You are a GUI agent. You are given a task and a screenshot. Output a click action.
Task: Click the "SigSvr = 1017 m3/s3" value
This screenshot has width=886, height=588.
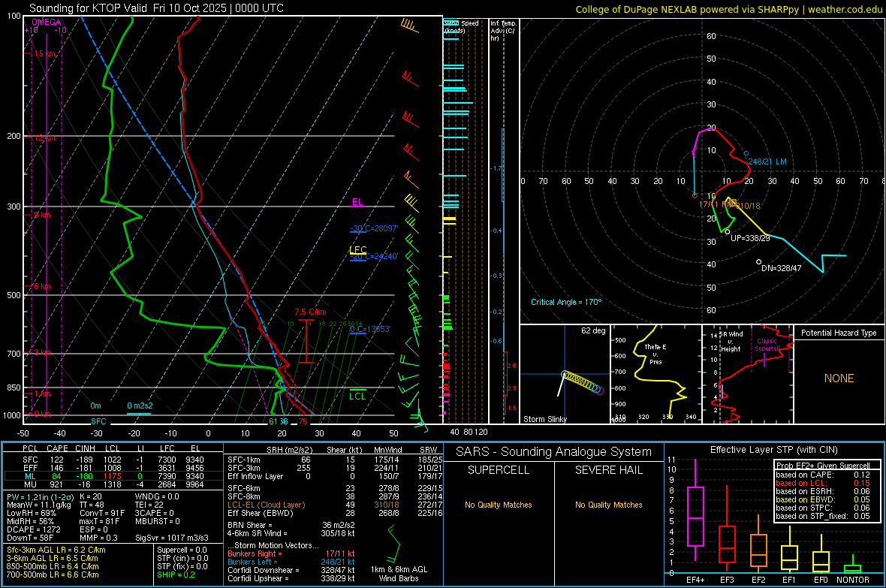coord(172,538)
